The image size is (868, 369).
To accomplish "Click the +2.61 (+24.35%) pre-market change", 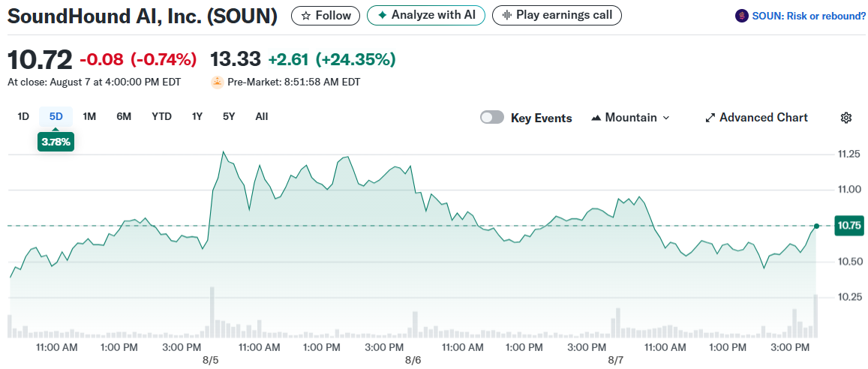I will pos(332,59).
